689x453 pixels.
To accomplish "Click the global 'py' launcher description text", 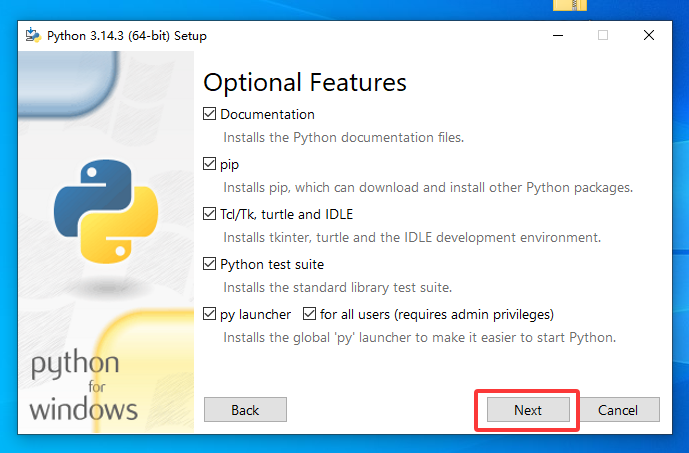I will click(x=420, y=338).
